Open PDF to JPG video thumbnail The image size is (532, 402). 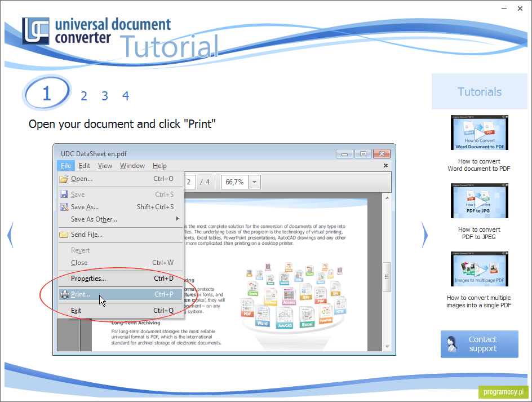point(480,201)
